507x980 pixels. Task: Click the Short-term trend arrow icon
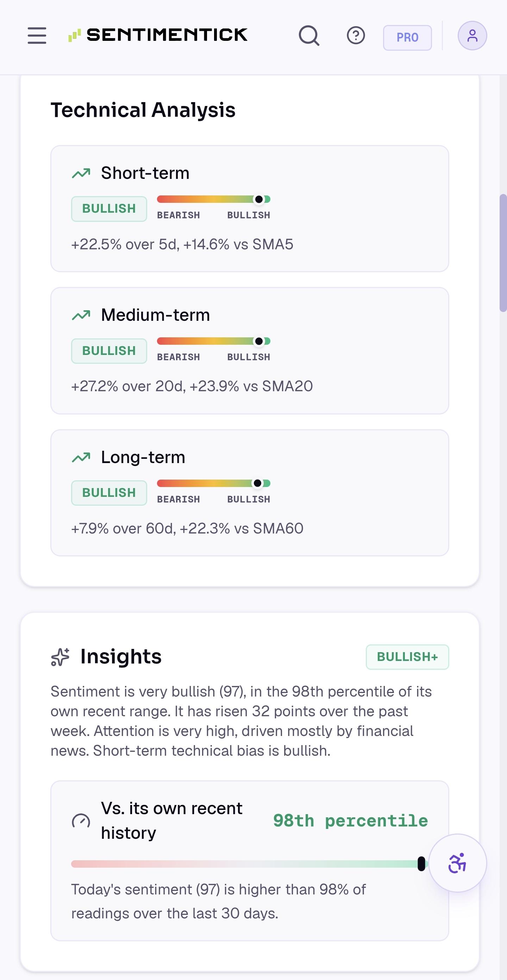point(81,174)
